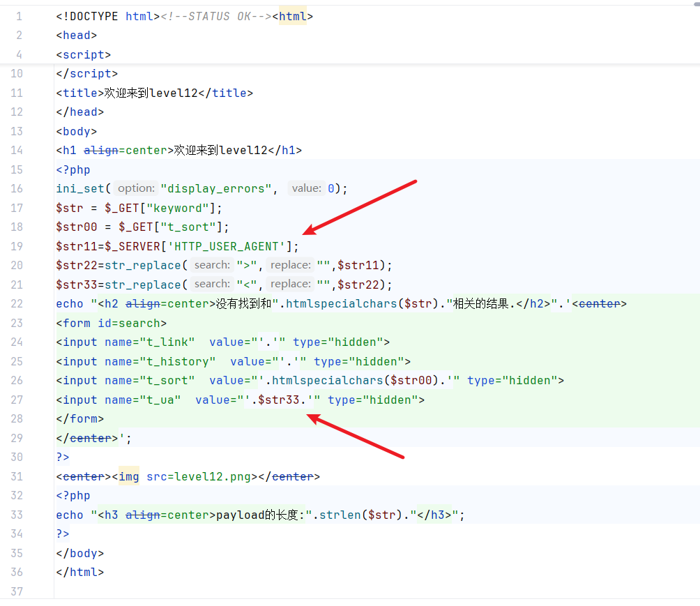This screenshot has height=606, width=700.
Task: Click $str33 variable on line 27
Action: tap(278, 400)
